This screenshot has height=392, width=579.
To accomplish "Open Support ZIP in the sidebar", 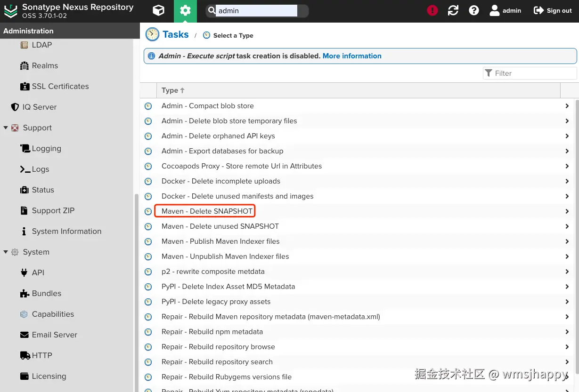I will [53, 210].
